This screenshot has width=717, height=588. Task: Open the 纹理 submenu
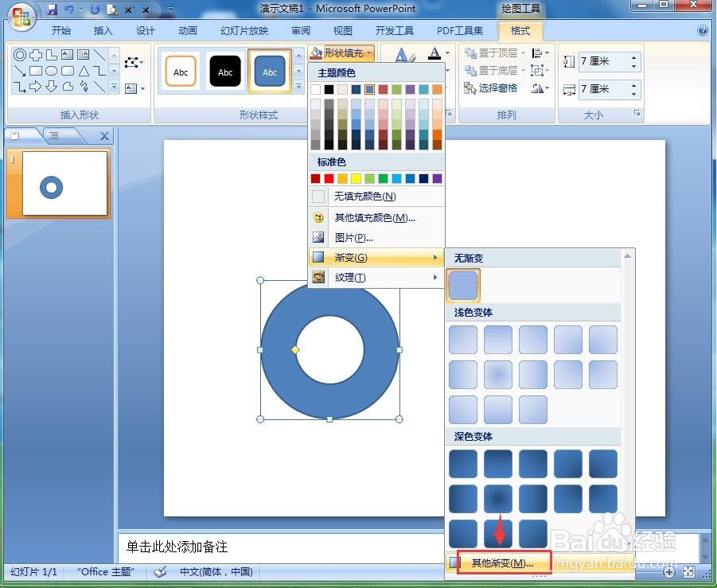point(376,277)
